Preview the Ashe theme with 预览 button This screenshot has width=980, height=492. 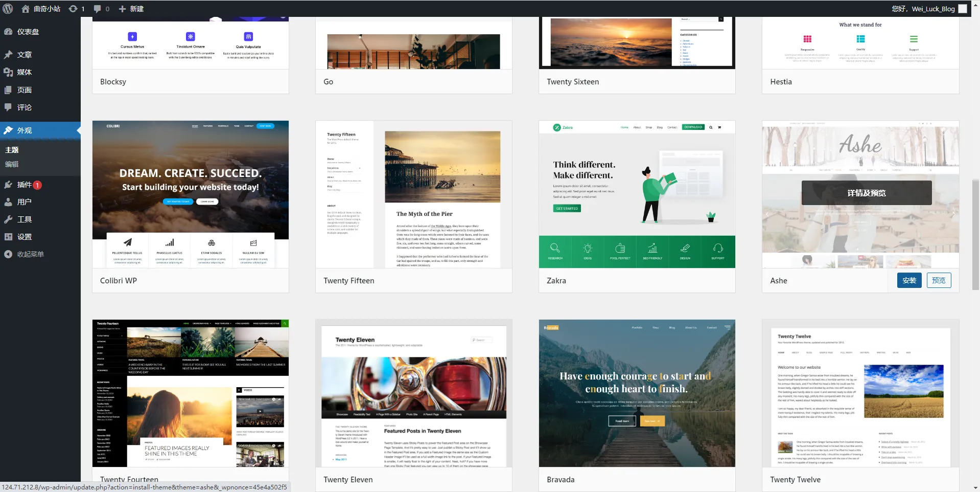pos(939,280)
